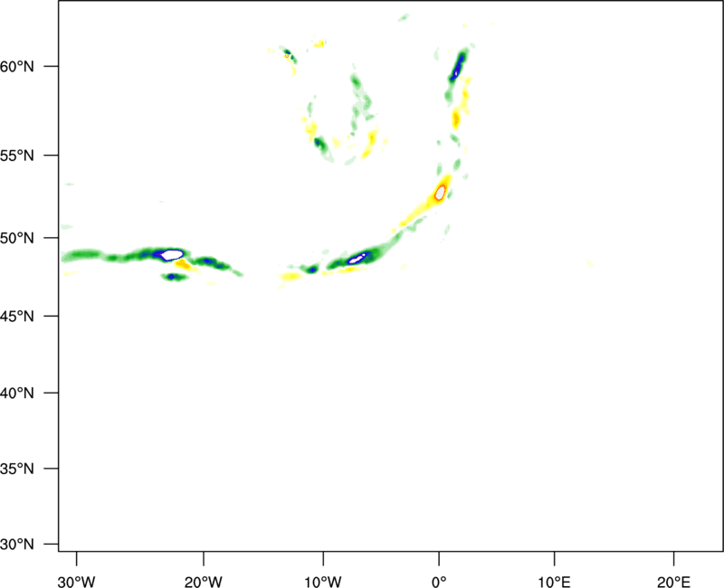Image resolution: width=724 pixels, height=588 pixels.
Task: Click the 35°N latitude label
Action: point(17,469)
